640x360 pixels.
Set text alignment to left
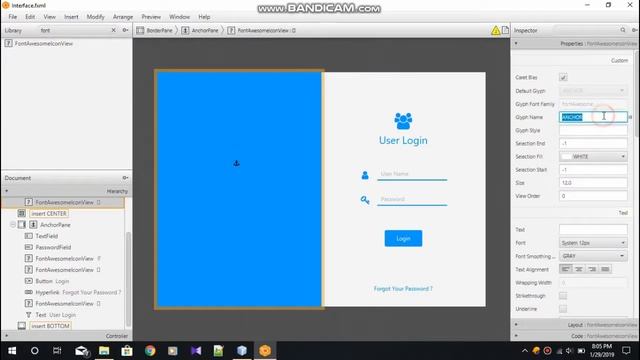566,269
